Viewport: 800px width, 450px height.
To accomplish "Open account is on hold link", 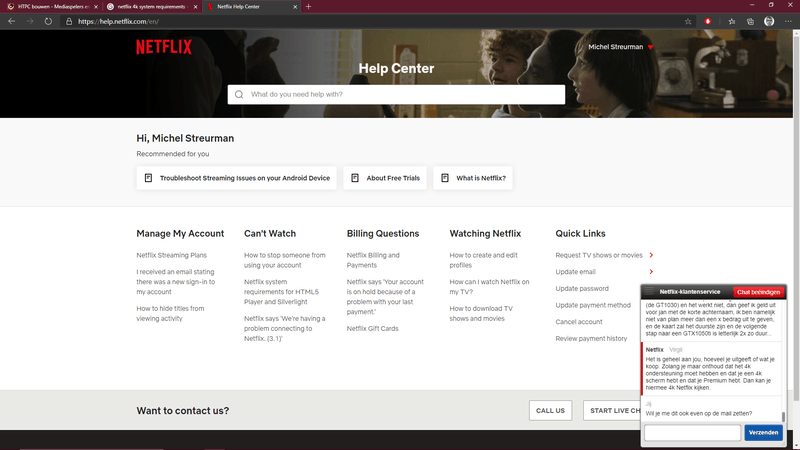I will (385, 296).
